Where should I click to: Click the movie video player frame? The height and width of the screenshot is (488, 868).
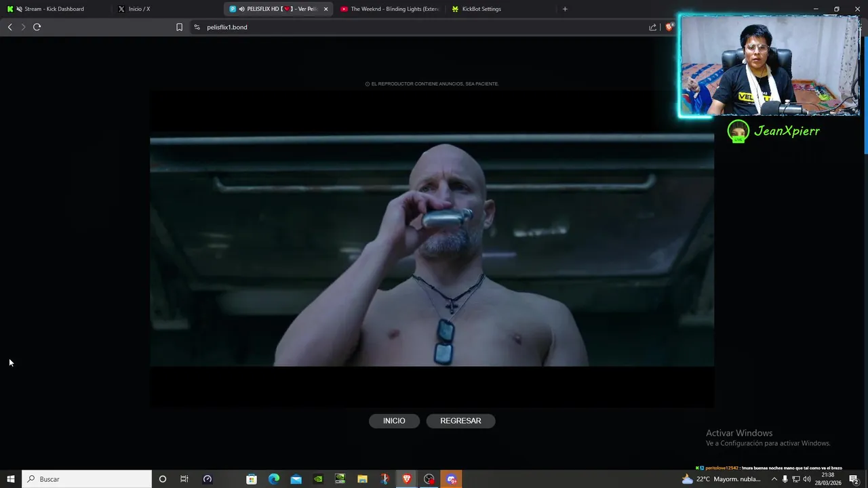point(432,249)
